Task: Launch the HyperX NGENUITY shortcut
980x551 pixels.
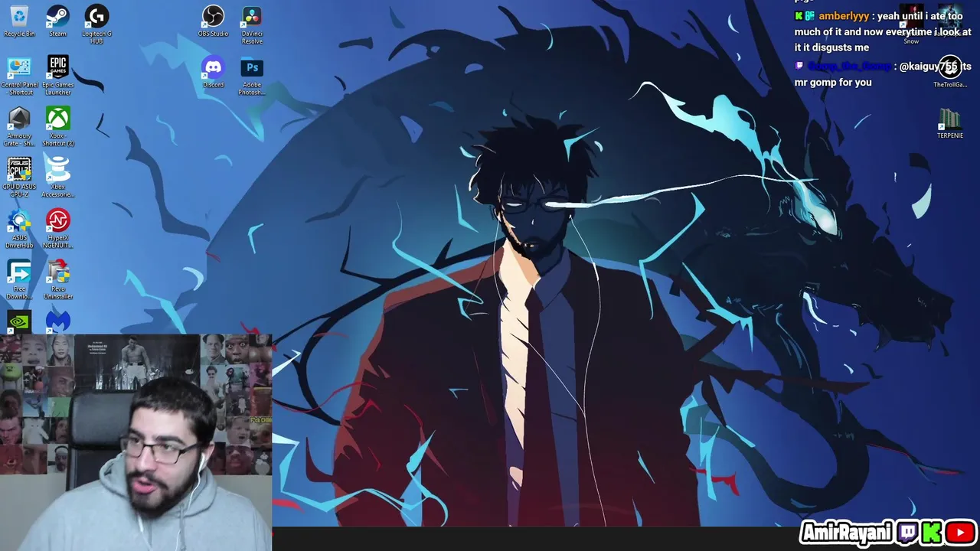Action: click(57, 229)
